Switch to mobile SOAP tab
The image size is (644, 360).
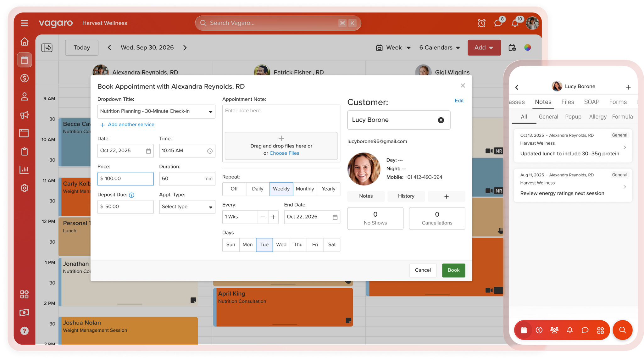coord(591,102)
